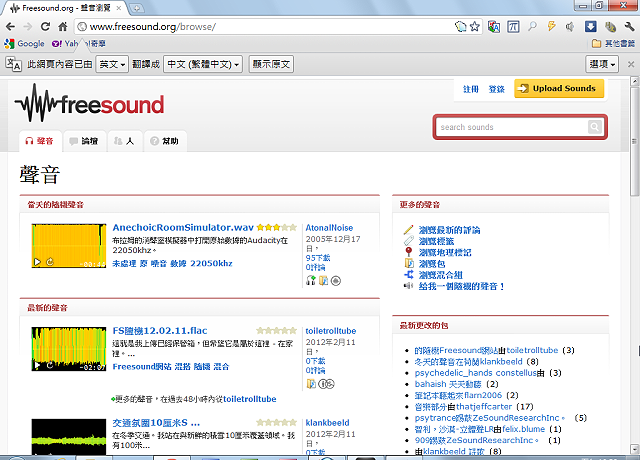The image size is (640, 460).
Task: Open the AnechoicRoomSimulator.wav sound title link
Action: [183, 227]
